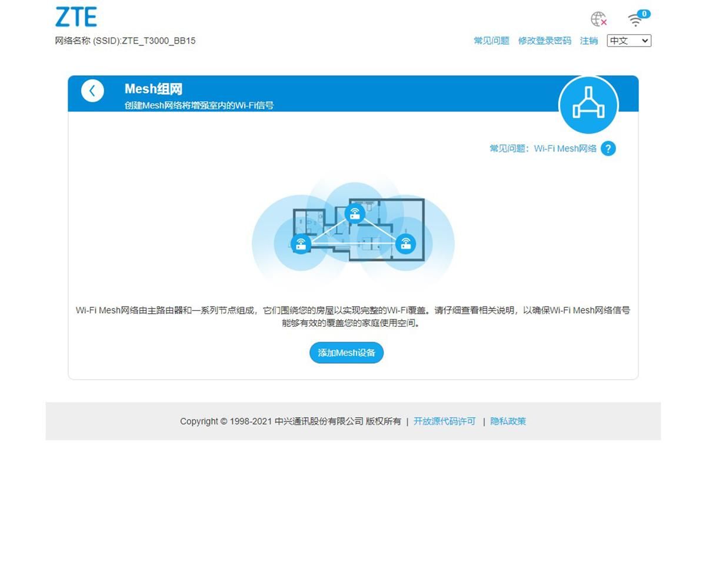Click the subtitle 创建Mesh网络将增强室内的Wi-Fi信号
706x588 pixels.
click(199, 105)
